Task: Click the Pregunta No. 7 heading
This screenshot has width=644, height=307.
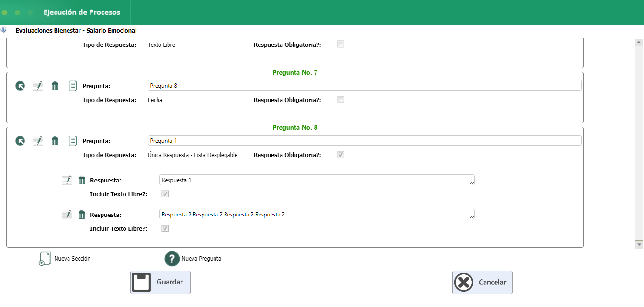Action: coord(295,73)
